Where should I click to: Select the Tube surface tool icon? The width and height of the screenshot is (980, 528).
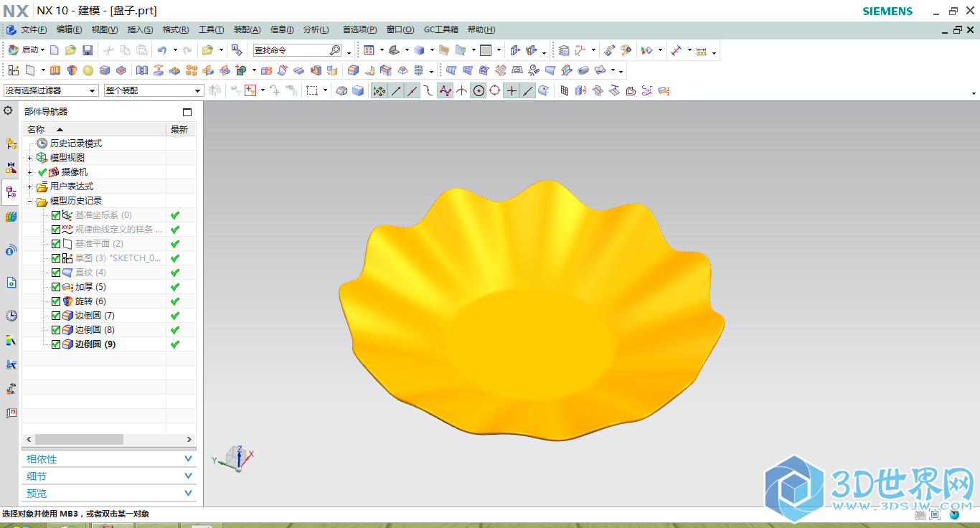click(583, 70)
